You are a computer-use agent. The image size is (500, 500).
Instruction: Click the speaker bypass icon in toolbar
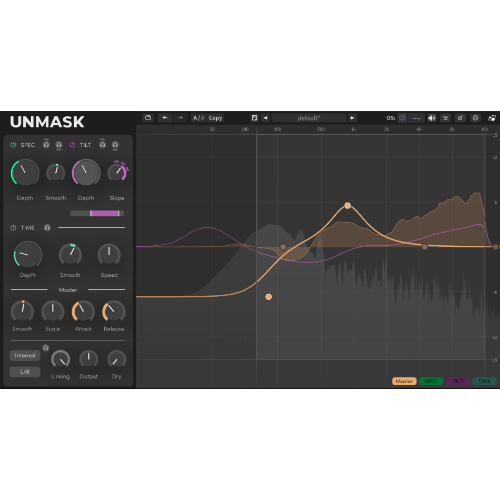tap(432, 118)
